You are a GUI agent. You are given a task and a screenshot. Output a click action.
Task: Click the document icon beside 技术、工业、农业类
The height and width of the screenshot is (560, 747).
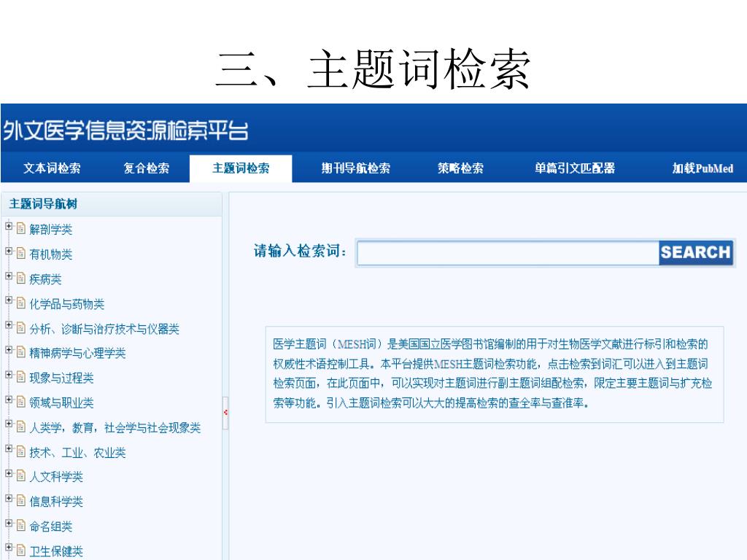coord(21,451)
